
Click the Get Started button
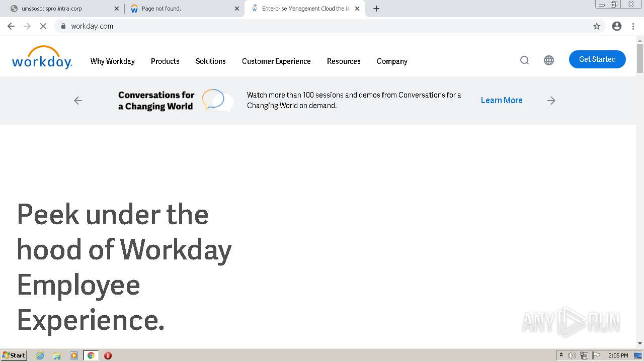tap(597, 59)
